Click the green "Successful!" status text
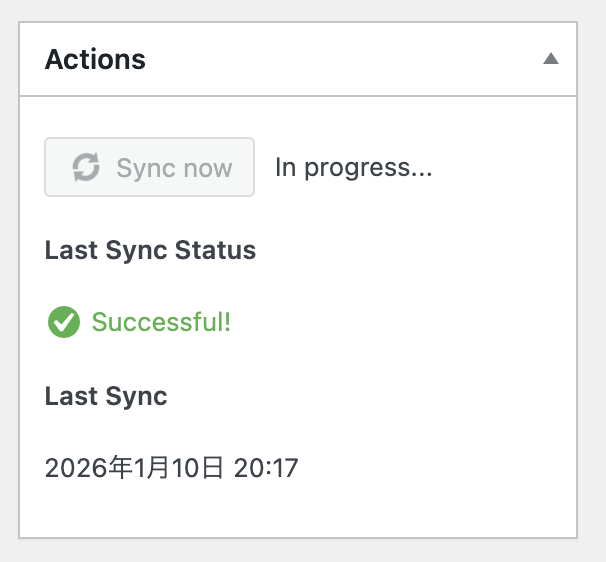The width and height of the screenshot is (606, 562). 161,322
